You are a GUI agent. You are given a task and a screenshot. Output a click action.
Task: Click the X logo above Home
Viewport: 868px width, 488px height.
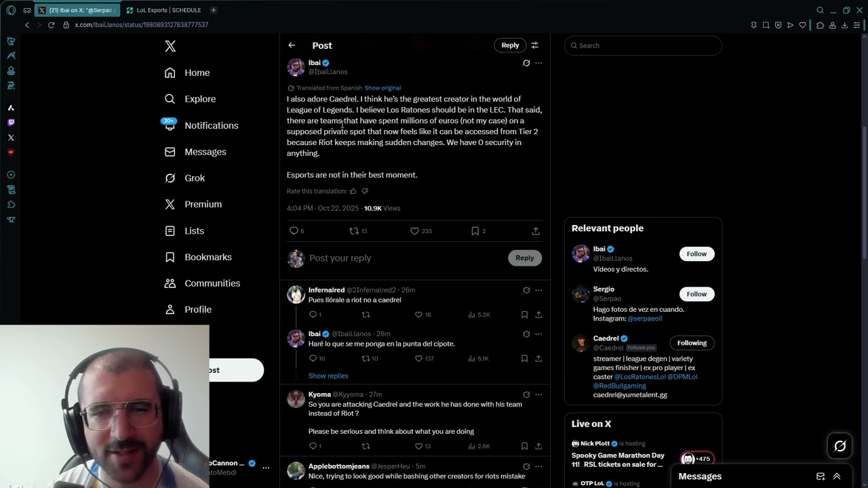pos(170,46)
